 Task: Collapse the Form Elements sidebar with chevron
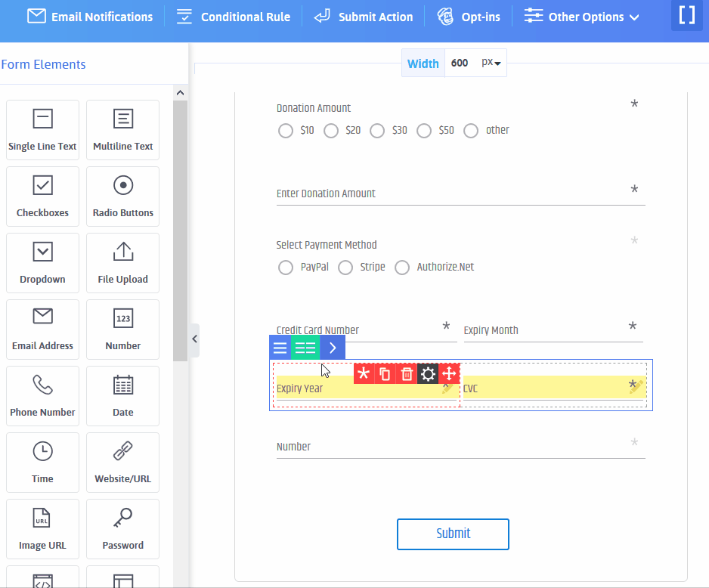point(194,339)
